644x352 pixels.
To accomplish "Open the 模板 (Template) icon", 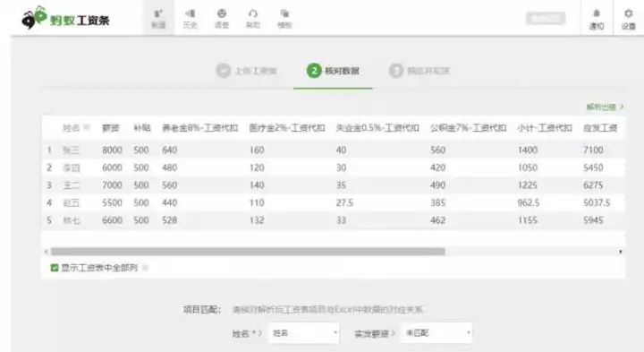I will coord(284,19).
